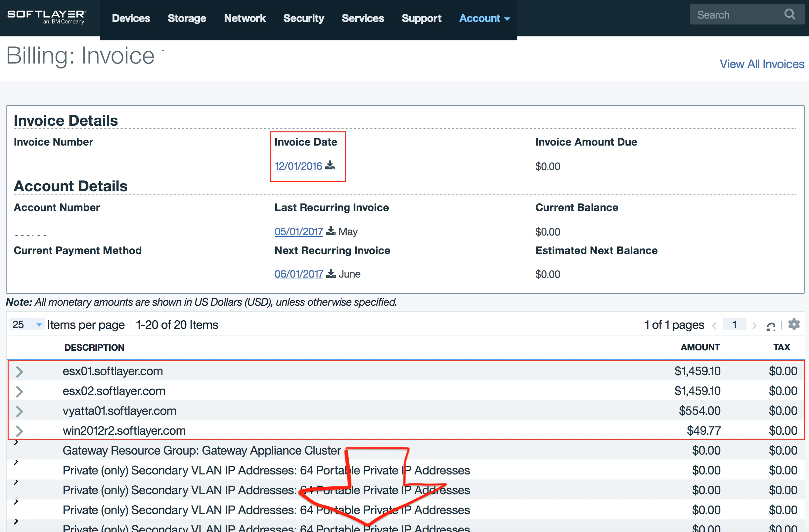Screen dimensions: 809x532
Task: Click the vyatta01.softlayer.com description text
Action: (119, 411)
